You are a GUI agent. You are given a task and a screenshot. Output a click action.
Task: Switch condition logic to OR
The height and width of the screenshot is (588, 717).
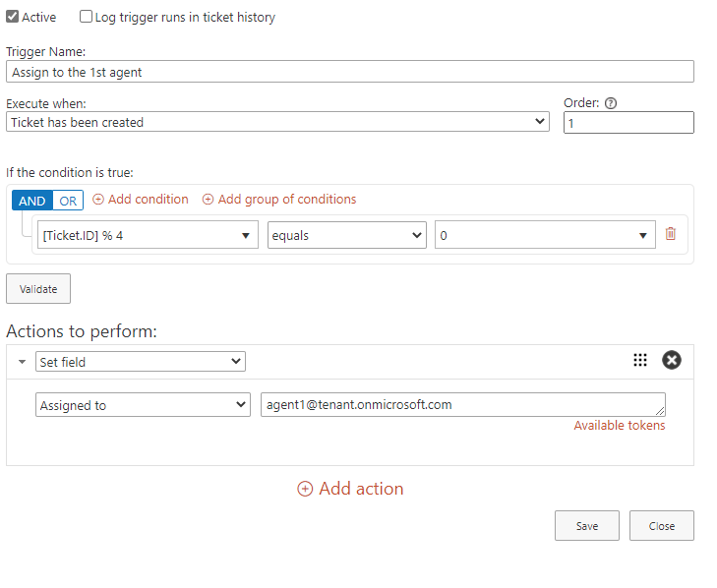68,201
